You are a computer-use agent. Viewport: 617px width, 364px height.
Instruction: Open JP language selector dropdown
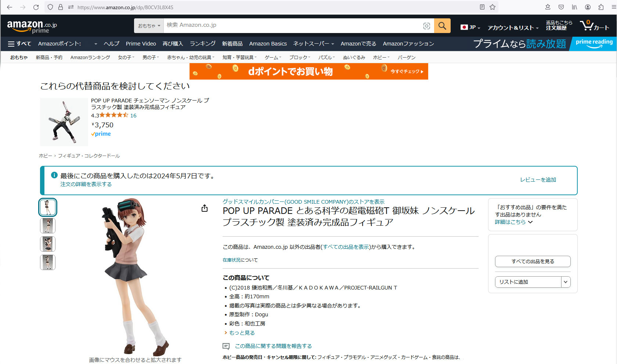[x=470, y=27]
